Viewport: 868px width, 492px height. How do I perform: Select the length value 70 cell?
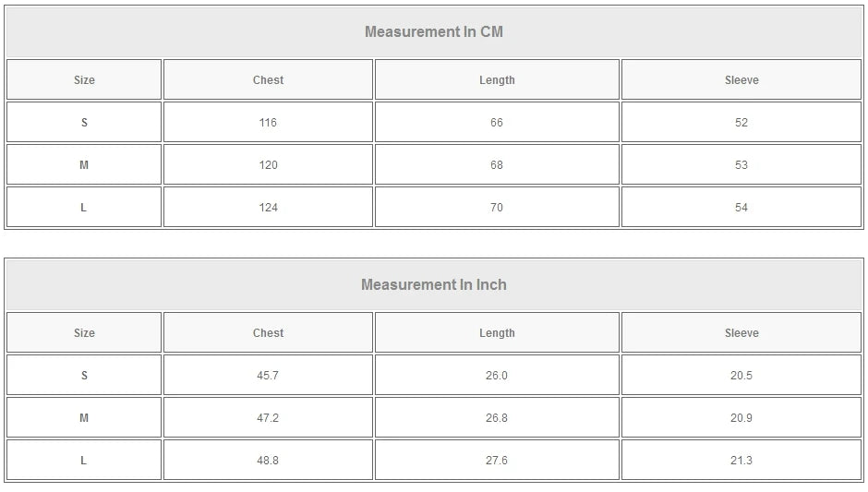point(497,208)
